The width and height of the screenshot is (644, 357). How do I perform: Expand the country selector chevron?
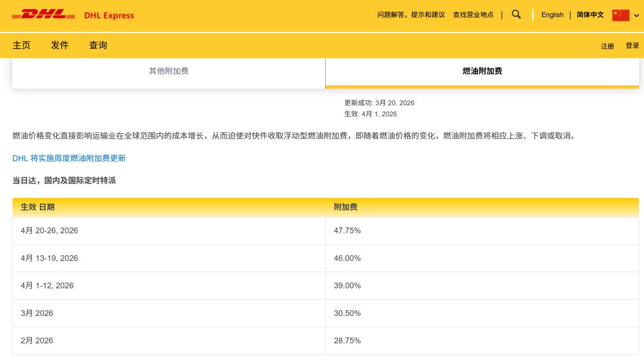click(x=637, y=16)
